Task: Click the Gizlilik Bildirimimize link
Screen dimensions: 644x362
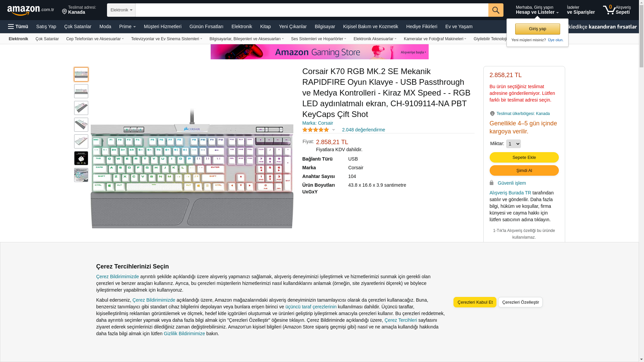Action: [x=184, y=334]
